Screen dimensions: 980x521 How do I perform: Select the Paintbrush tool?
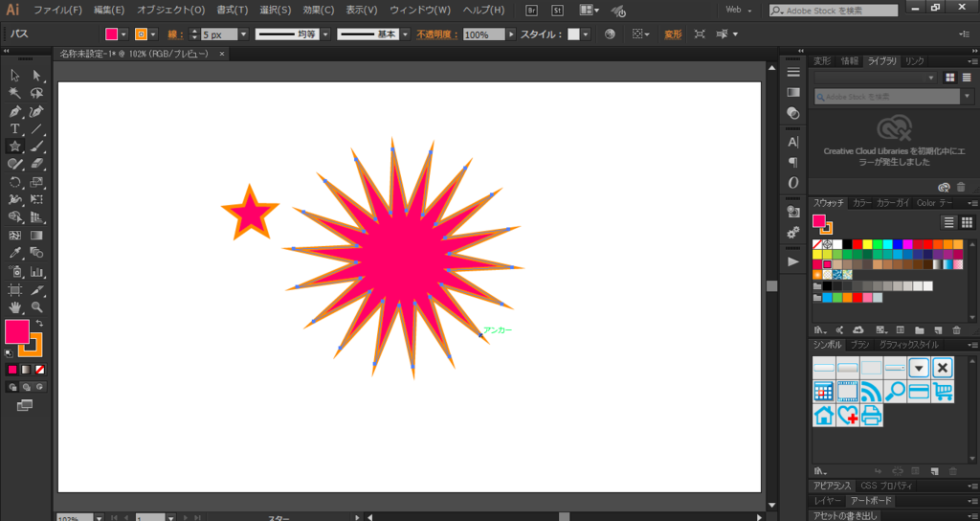click(37, 147)
